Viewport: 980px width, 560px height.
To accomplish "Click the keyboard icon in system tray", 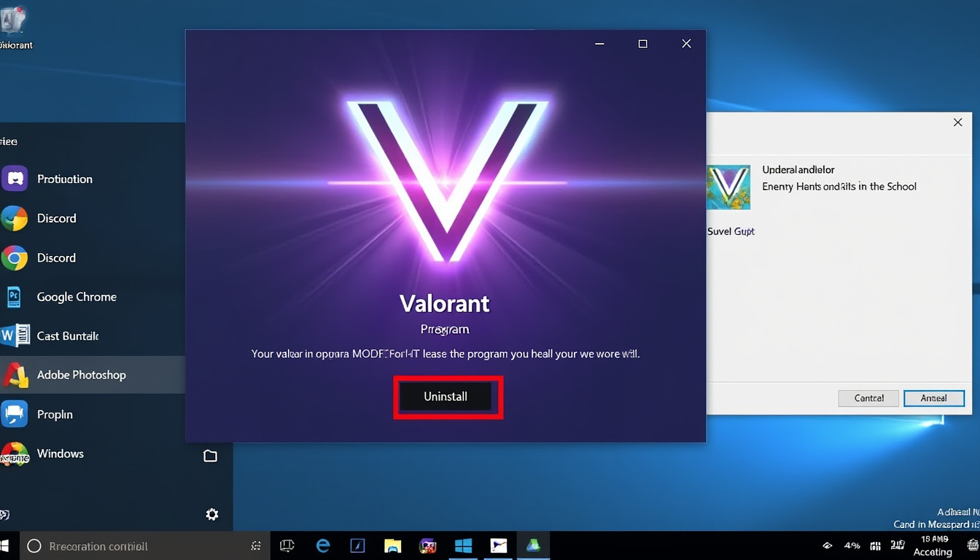I will (876, 545).
